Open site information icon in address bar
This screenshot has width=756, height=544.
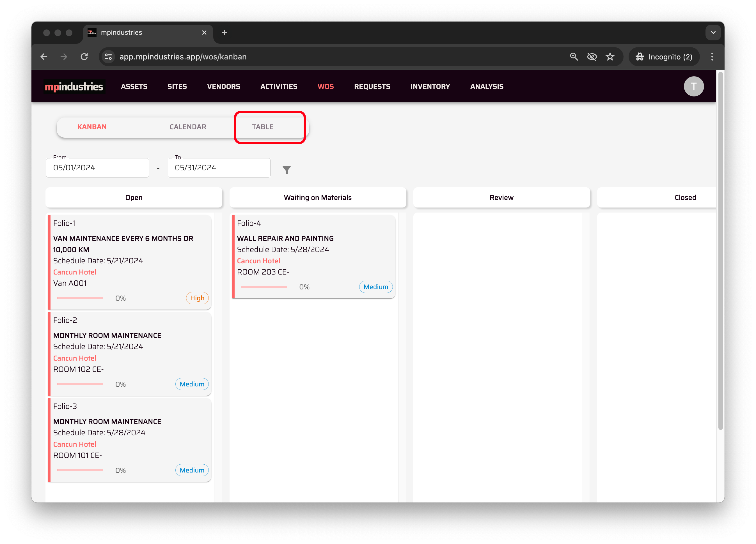click(108, 57)
